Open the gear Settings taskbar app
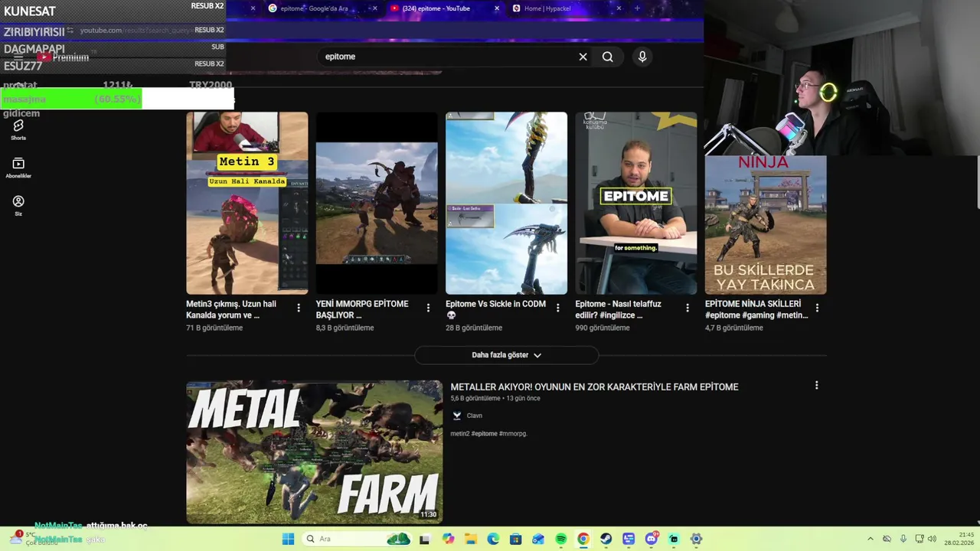The image size is (980, 551). (x=696, y=539)
